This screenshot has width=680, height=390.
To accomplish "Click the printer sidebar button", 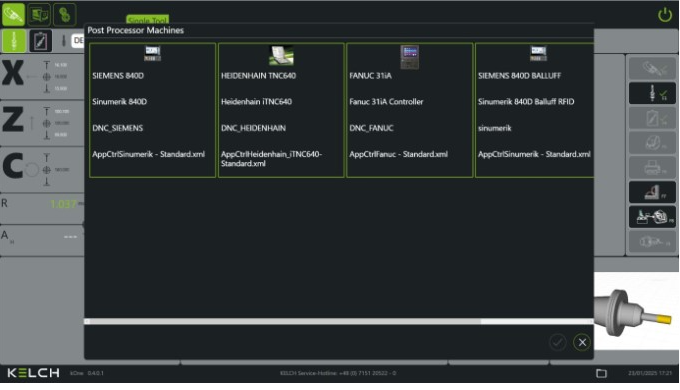I will pyautogui.click(x=652, y=167).
